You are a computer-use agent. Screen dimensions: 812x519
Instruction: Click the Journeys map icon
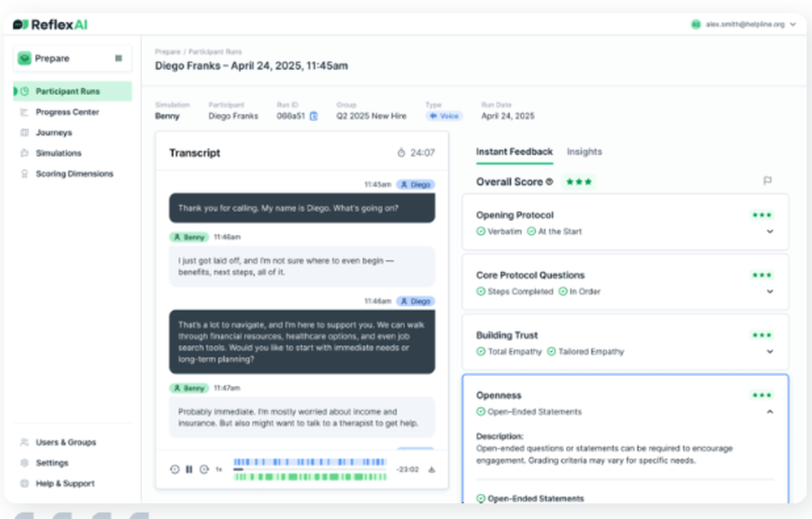pyautogui.click(x=24, y=132)
